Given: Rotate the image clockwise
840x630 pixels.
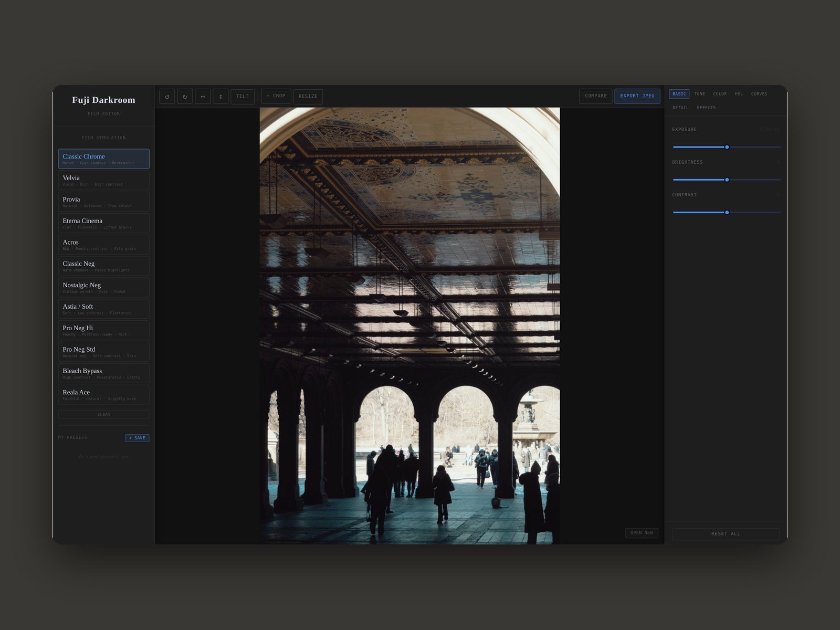Looking at the screenshot, I should [185, 97].
